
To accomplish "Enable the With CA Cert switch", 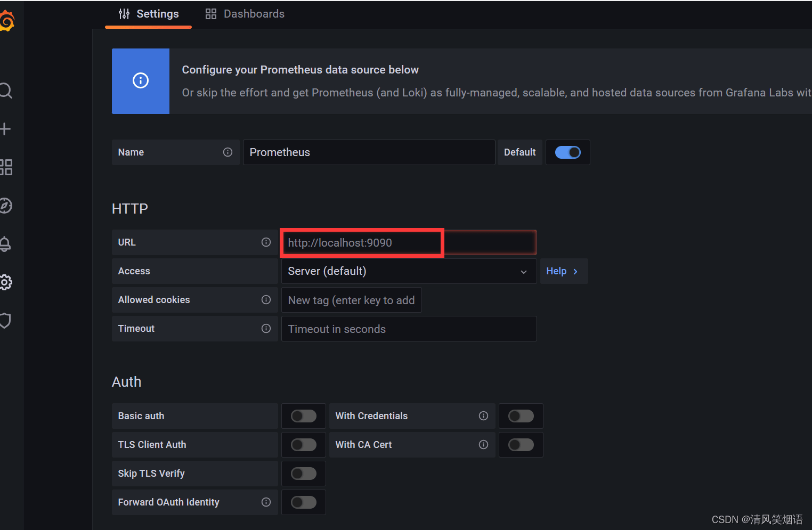I will (x=521, y=445).
